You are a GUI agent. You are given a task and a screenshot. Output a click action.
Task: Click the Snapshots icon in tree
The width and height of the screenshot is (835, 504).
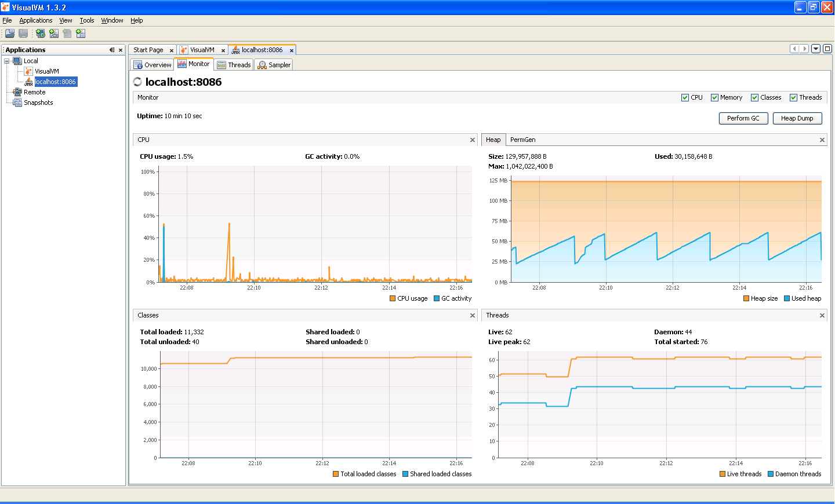pyautogui.click(x=17, y=103)
